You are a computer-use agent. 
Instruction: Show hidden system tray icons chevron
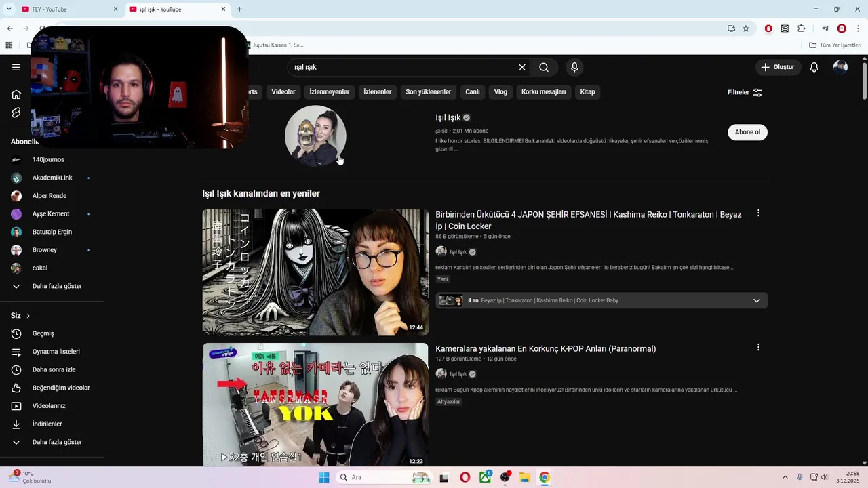pyautogui.click(x=785, y=477)
